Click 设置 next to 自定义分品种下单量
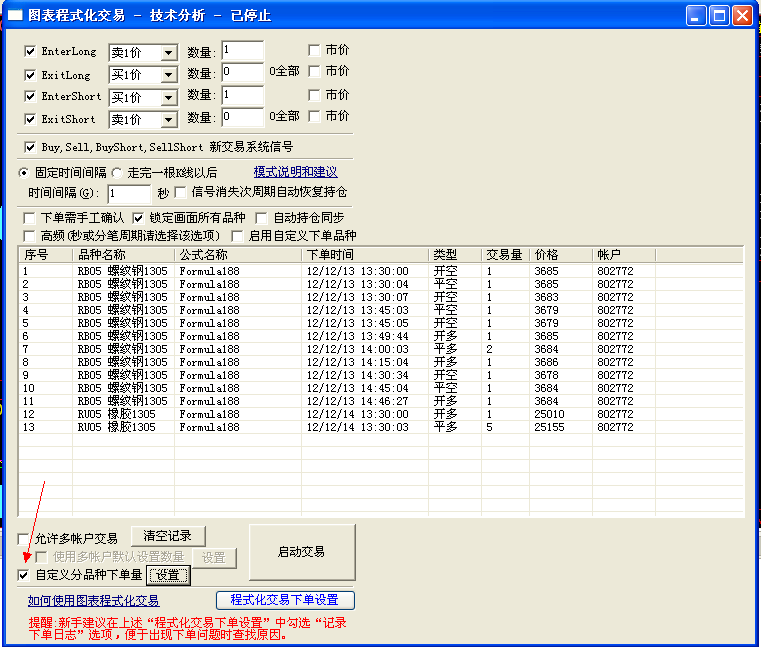The height and width of the screenshot is (647, 761). point(168,575)
